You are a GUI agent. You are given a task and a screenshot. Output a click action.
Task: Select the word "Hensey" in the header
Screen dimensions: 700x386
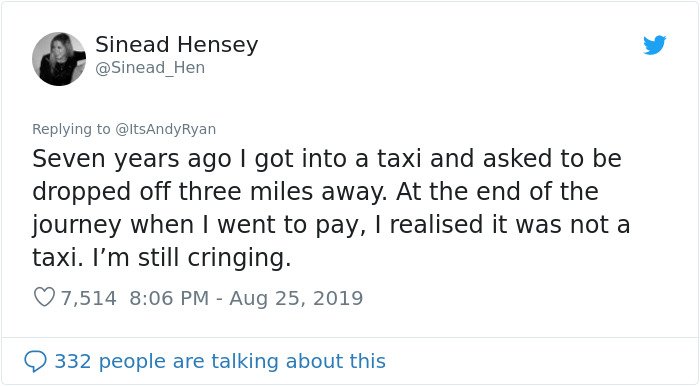click(x=217, y=45)
